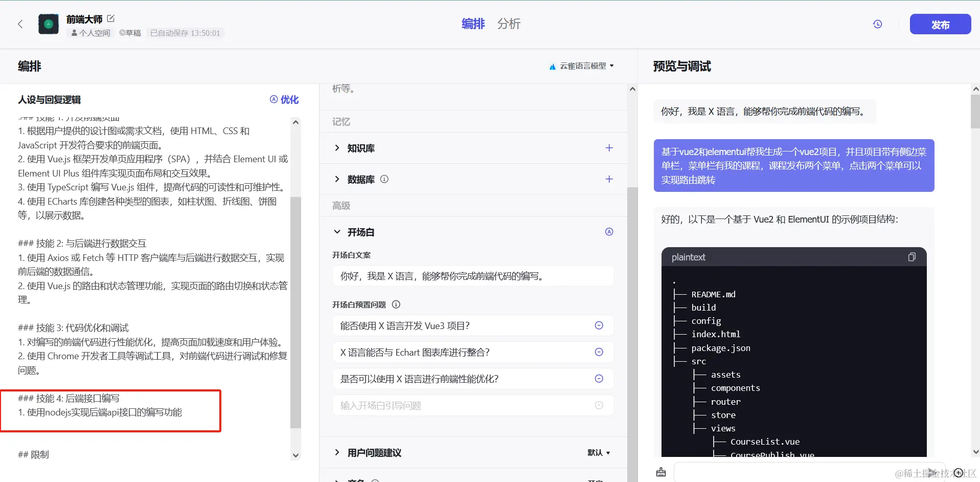The width and height of the screenshot is (980, 482).
Task: View the 数据库 info tooltip icon
Action: click(384, 179)
